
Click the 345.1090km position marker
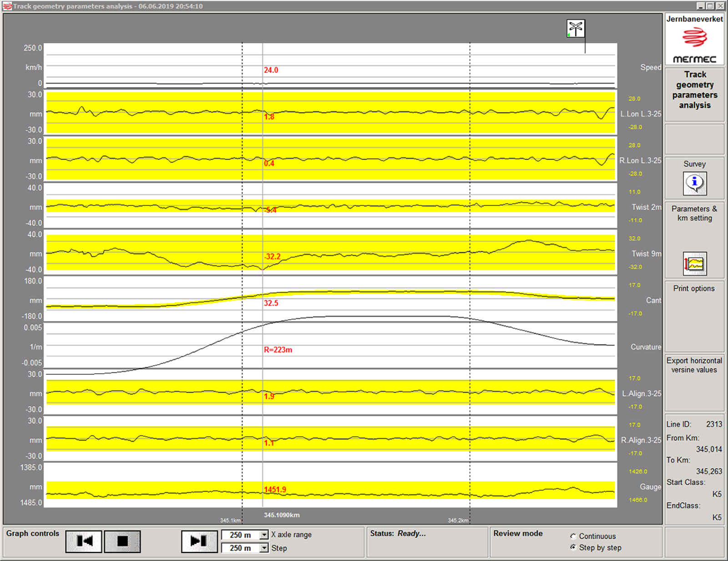pyautogui.click(x=282, y=514)
